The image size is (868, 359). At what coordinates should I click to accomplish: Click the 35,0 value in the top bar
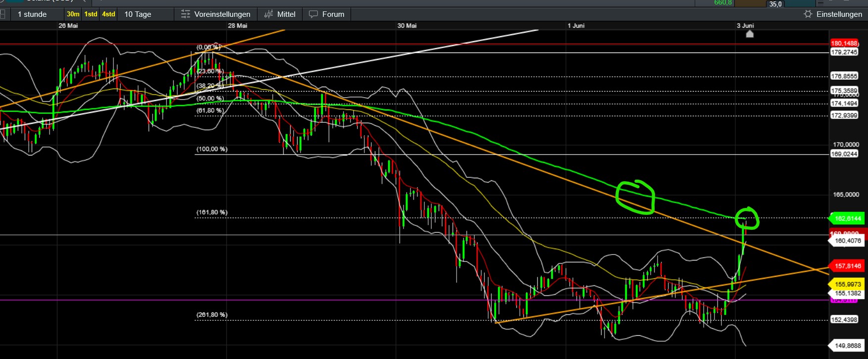pyautogui.click(x=775, y=4)
